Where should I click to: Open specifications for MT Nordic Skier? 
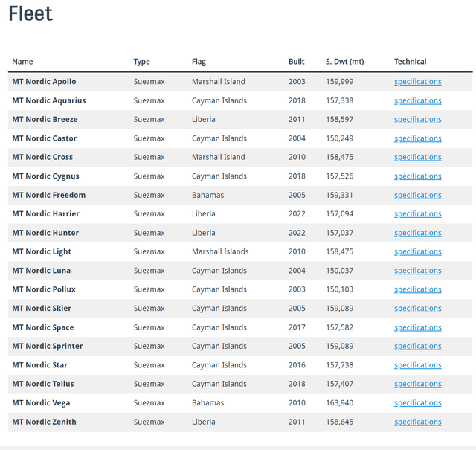(x=418, y=309)
